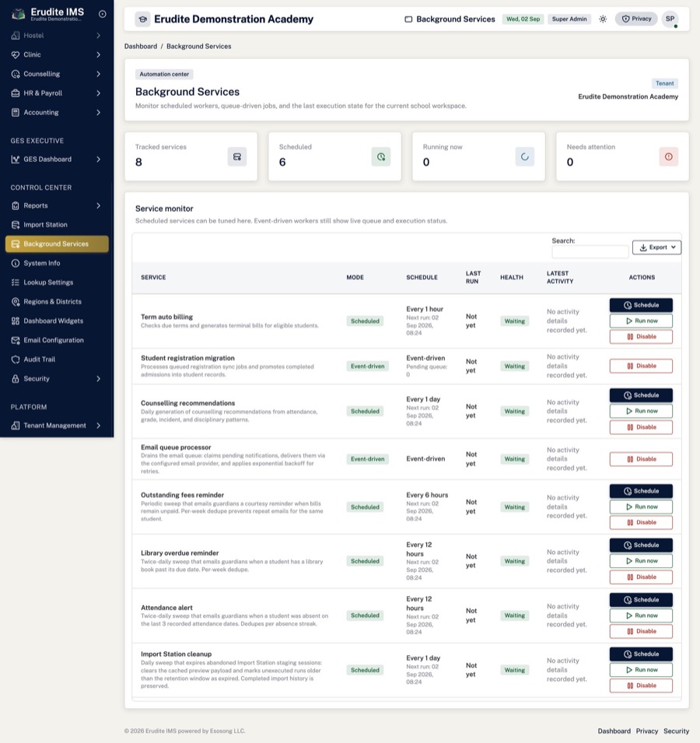Expand the Clinic menu chevron

98,54
